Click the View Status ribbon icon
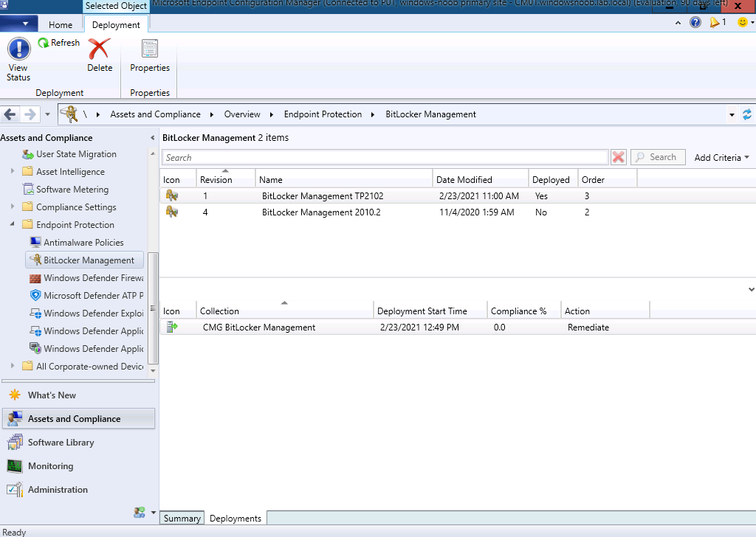The height and width of the screenshot is (537, 756). 18,49
